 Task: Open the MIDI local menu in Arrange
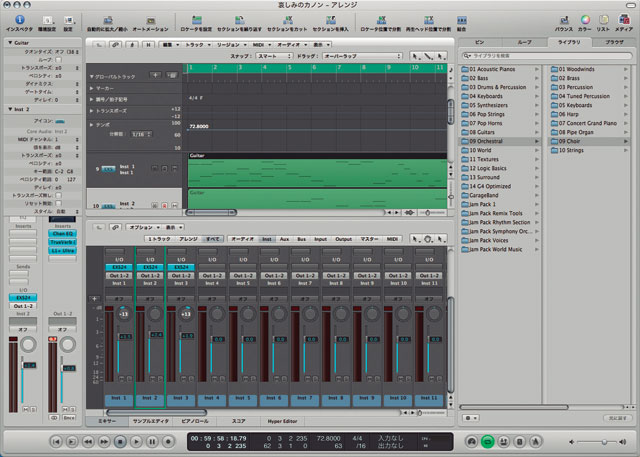pyautogui.click(x=261, y=44)
